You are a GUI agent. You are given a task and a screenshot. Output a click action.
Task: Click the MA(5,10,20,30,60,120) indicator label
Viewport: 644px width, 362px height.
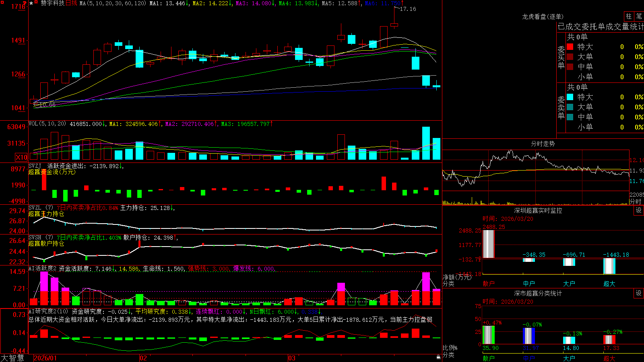pyautogui.click(x=113, y=3)
